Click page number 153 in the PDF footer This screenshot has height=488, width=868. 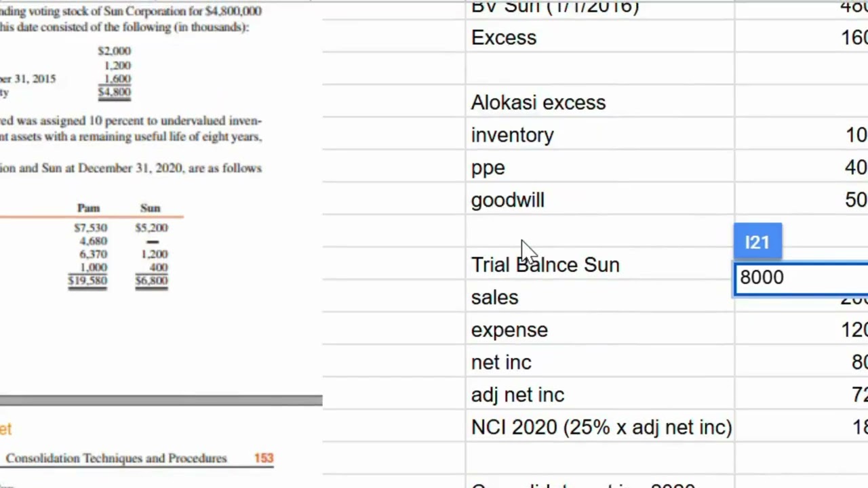click(264, 458)
